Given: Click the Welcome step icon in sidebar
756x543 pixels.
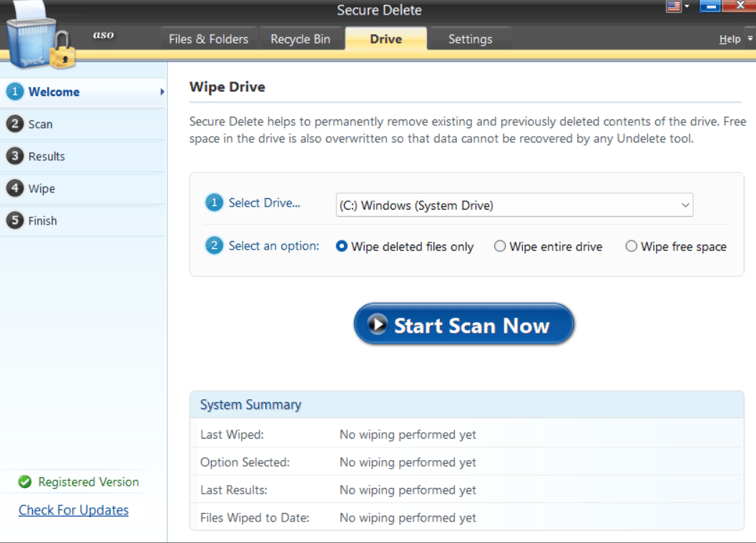Looking at the screenshot, I should tap(15, 92).
